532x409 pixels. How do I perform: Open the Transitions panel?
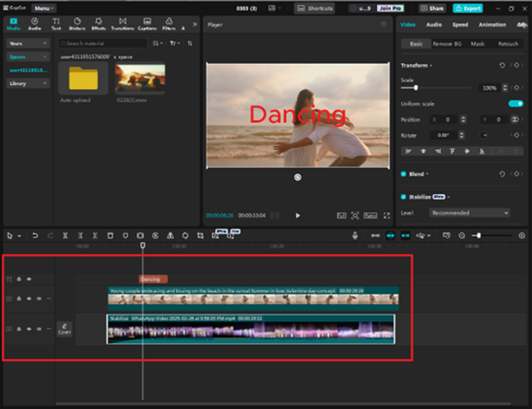point(122,24)
